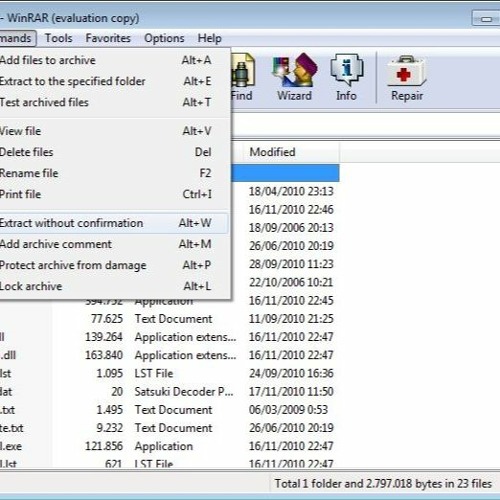Select Lock archive command

point(113,286)
